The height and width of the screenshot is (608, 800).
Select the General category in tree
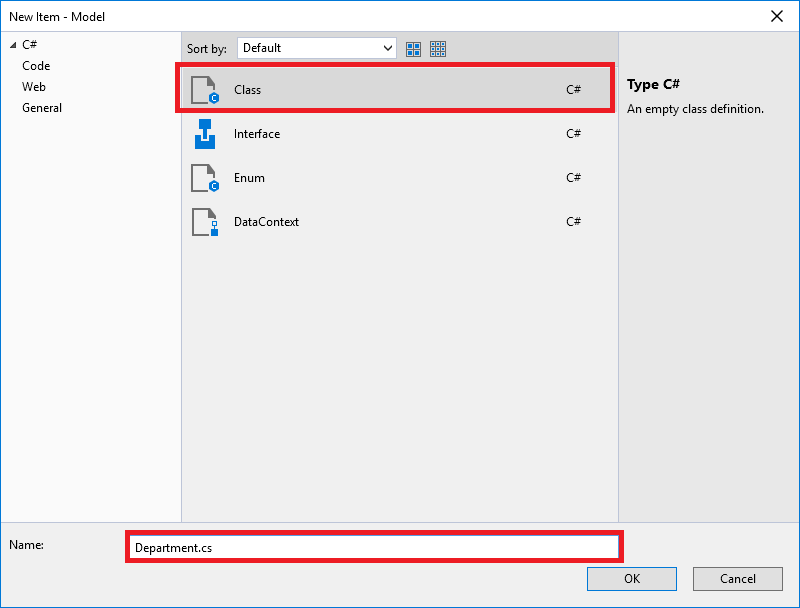pos(42,108)
